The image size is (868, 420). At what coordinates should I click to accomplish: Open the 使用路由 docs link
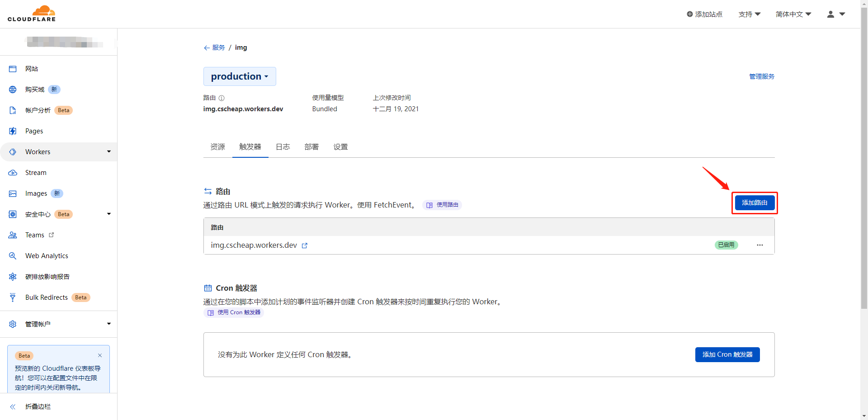point(442,205)
